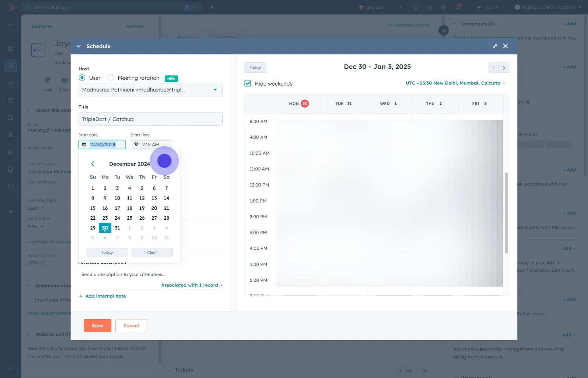
Task: Open the workspaces grid icon in sidebar
Action: [11, 48]
